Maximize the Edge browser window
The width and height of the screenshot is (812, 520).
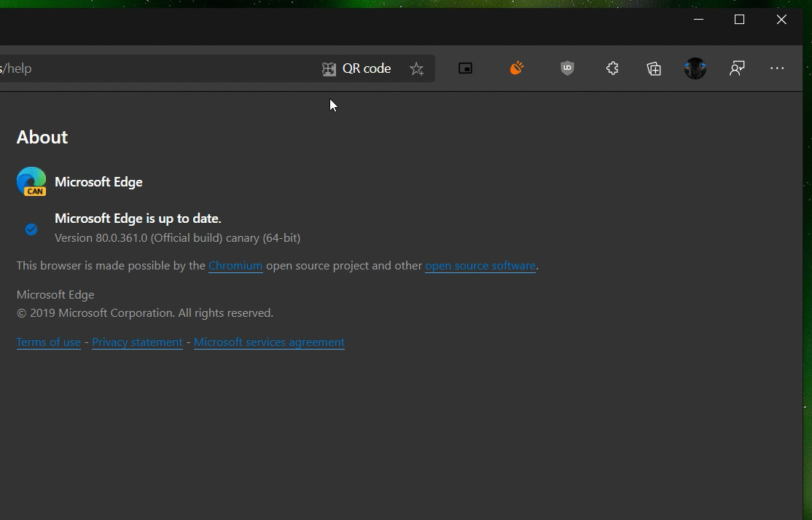click(x=739, y=20)
